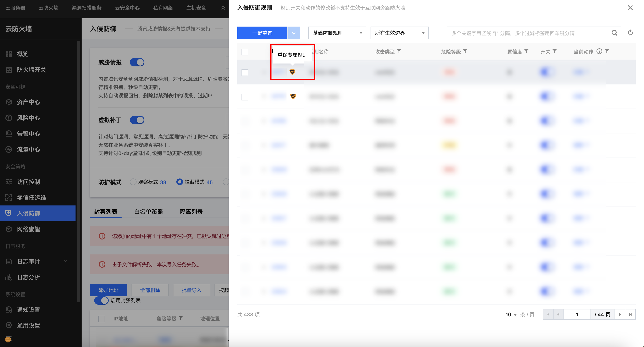The width and height of the screenshot is (644, 347).
Task: Open 云安全中心 in the top menu
Action: [127, 8]
